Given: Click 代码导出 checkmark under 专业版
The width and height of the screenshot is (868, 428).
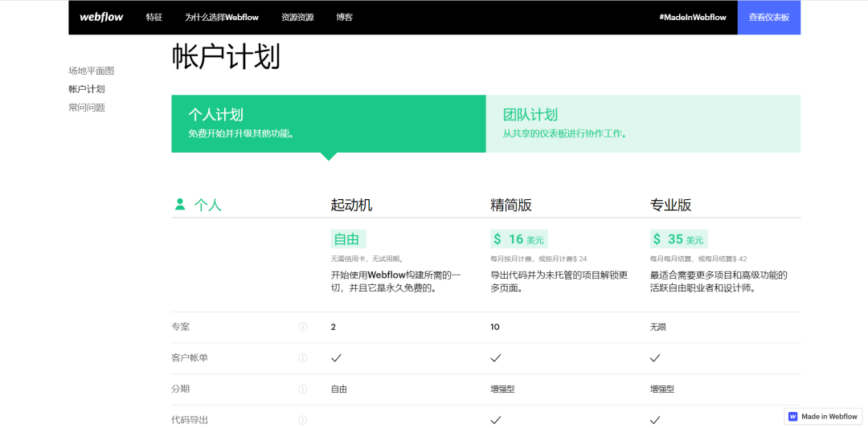Looking at the screenshot, I should coord(655,420).
